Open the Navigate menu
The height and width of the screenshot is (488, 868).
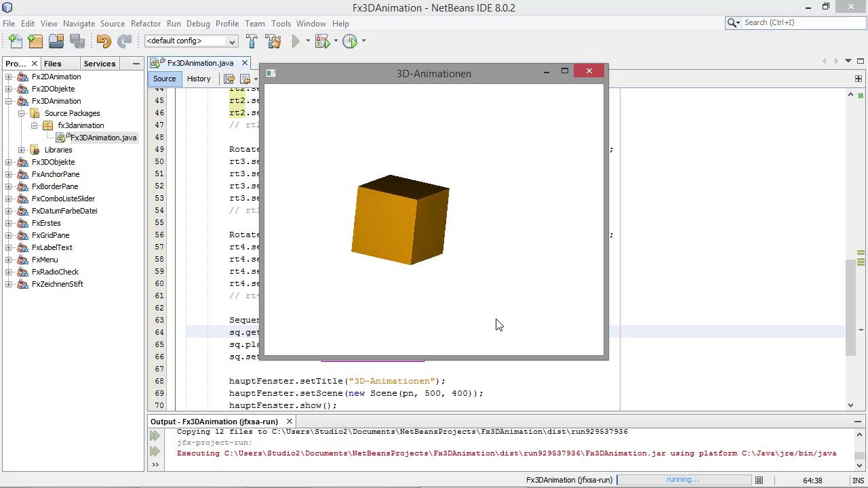[79, 23]
